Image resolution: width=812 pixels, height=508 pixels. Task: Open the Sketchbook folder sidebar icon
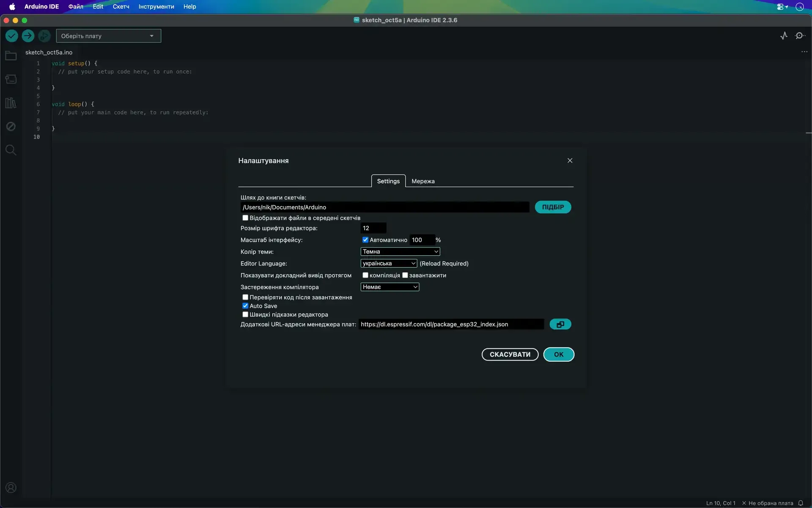[x=11, y=56]
